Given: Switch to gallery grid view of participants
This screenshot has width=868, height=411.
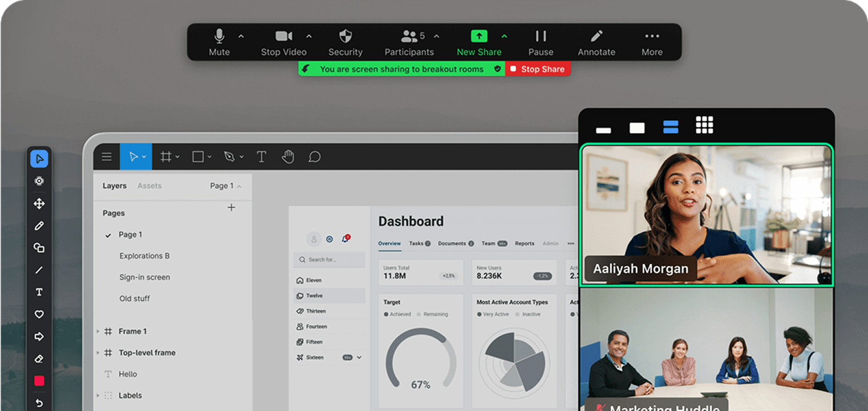Looking at the screenshot, I should point(704,124).
